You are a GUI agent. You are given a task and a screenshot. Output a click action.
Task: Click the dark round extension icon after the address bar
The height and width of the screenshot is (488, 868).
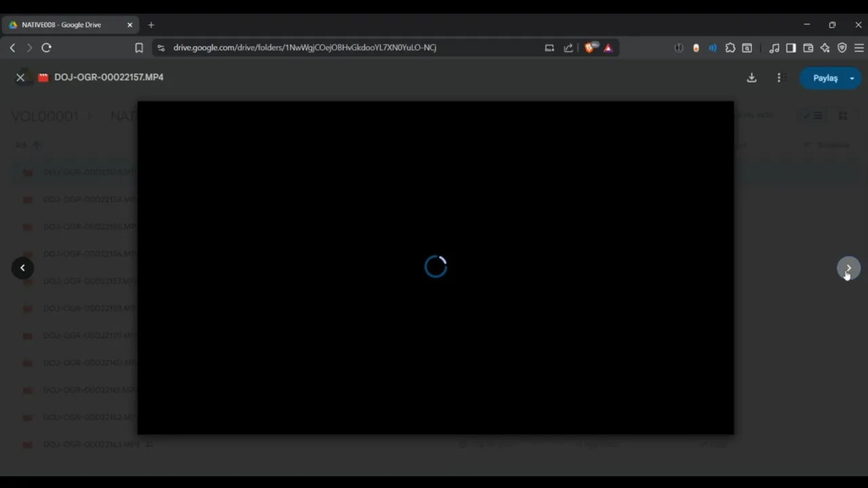pos(679,47)
